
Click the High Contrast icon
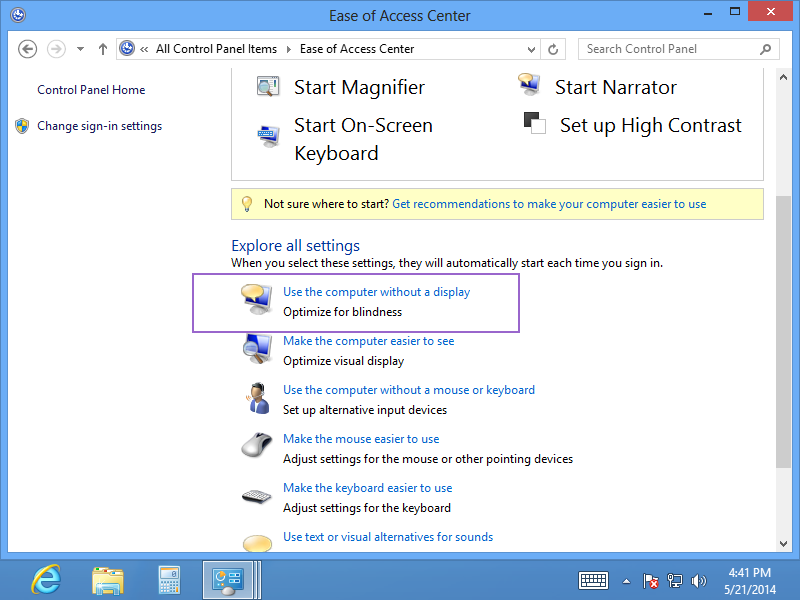tap(535, 123)
